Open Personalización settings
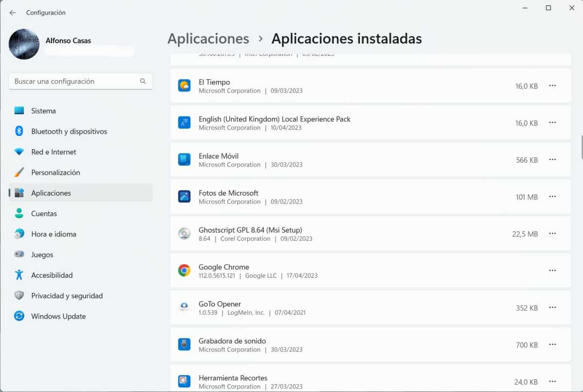This screenshot has height=392, width=583. coord(81,172)
